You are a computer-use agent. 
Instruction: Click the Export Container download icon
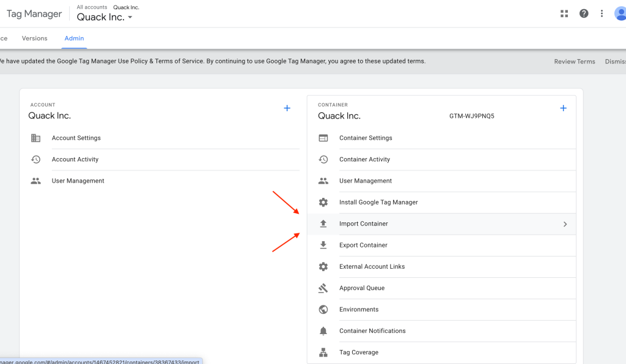tap(323, 246)
